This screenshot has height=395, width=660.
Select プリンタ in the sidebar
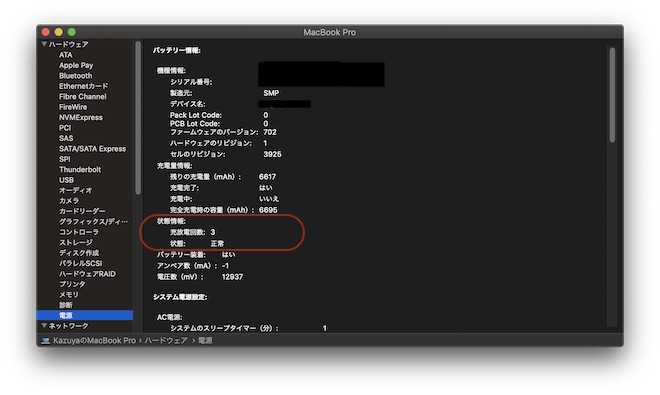point(72,284)
